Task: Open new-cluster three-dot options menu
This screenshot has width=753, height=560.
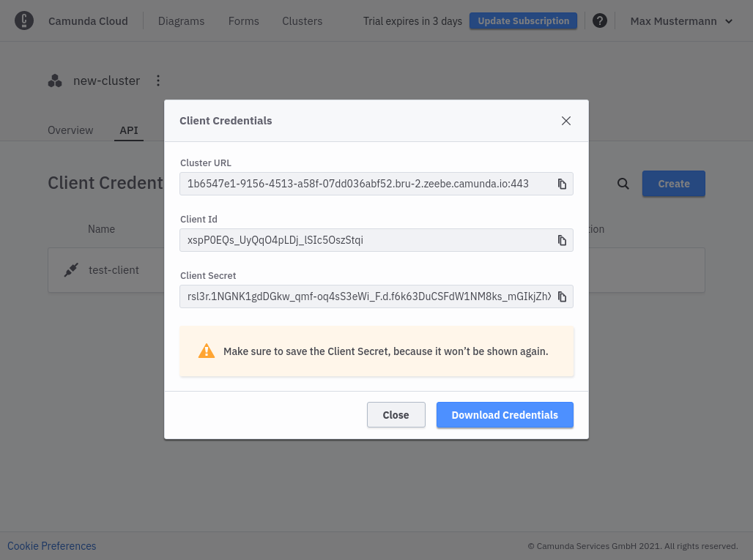Action: 158,81
